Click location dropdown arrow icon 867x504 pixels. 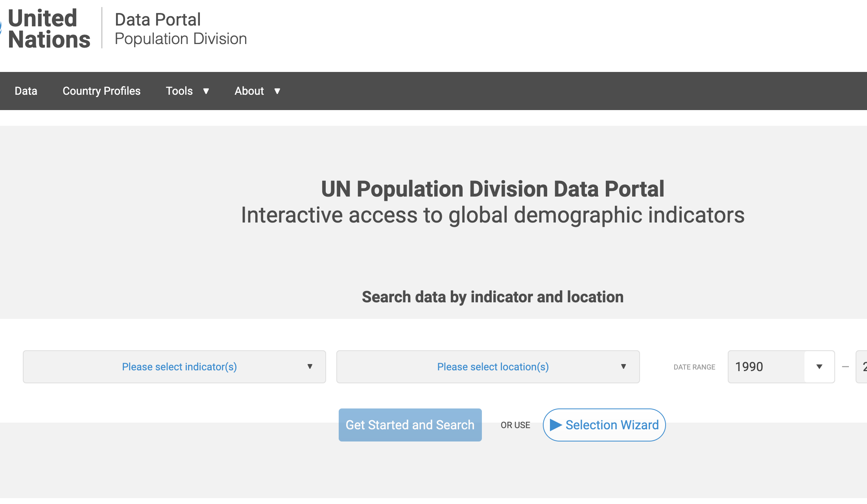point(624,366)
